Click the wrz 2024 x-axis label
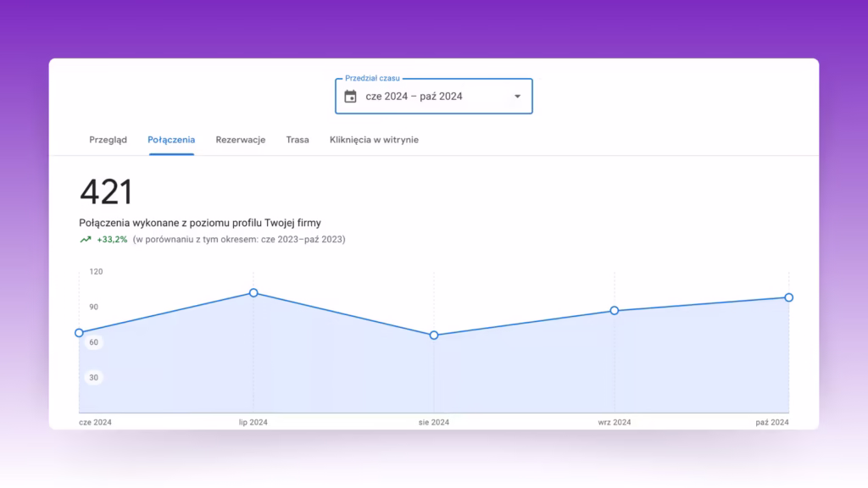Screen dimensions: 868x488 615,422
